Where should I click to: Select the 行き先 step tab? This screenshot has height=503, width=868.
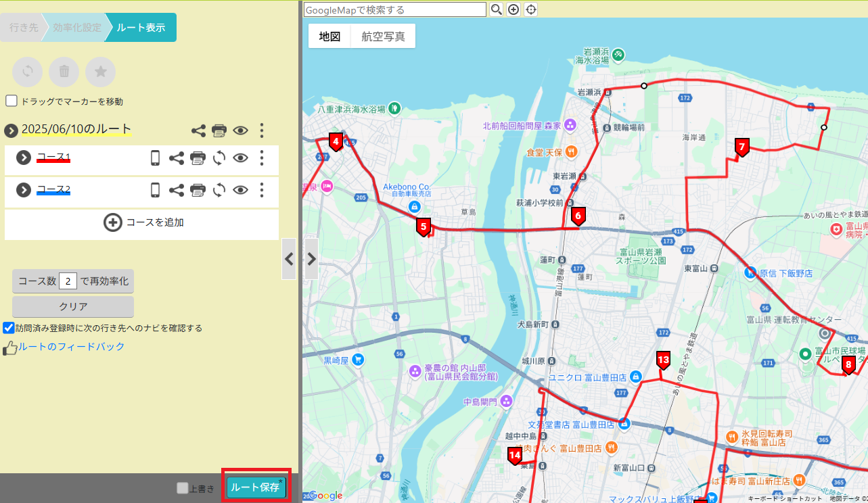point(23,27)
